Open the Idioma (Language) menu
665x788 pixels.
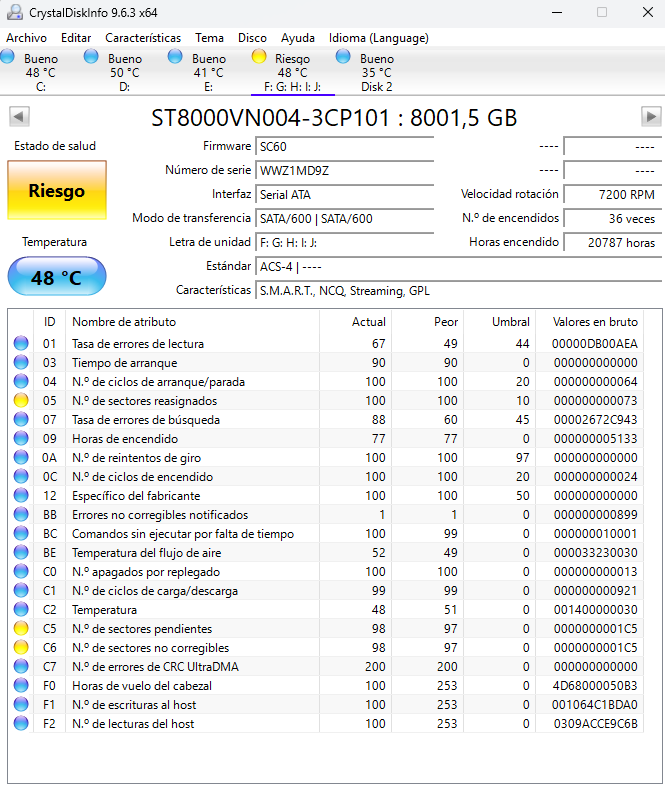pos(378,38)
